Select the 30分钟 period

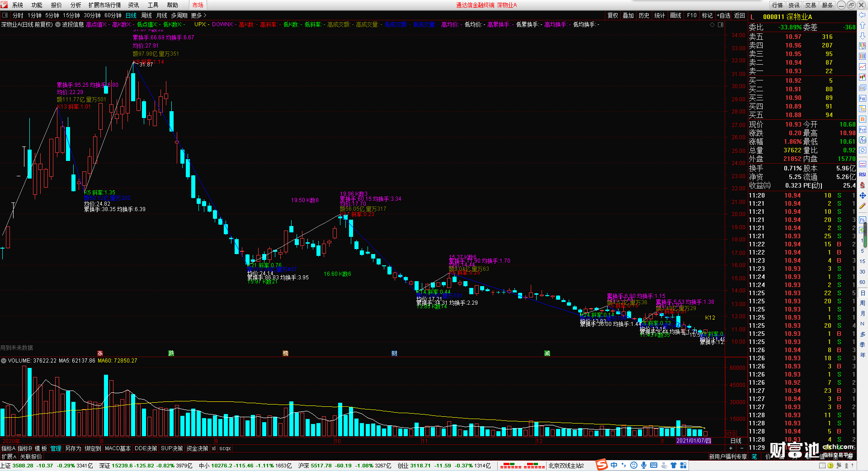click(x=92, y=15)
